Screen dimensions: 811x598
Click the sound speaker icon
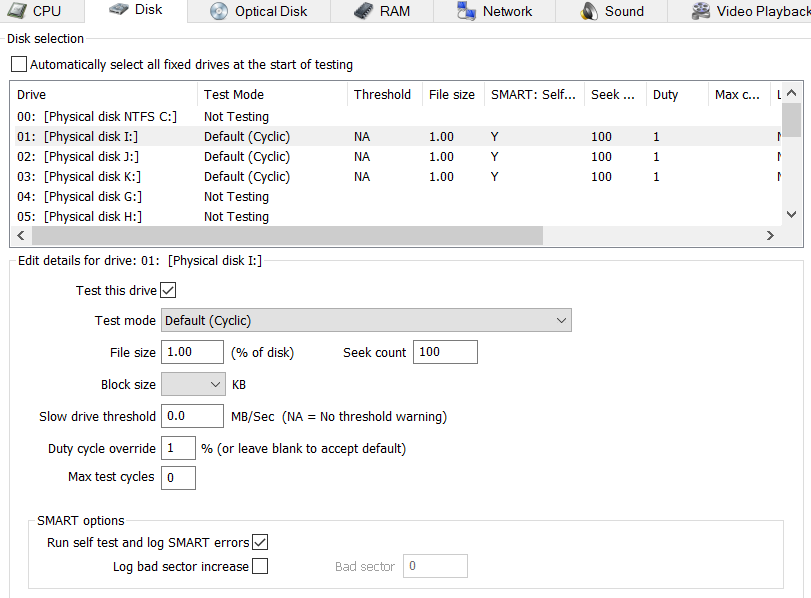tap(589, 11)
